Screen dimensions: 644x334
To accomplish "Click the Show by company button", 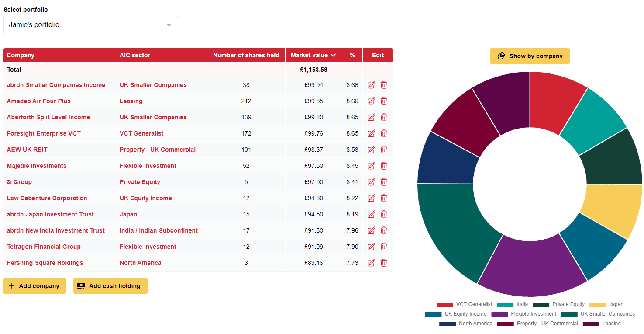I will [530, 56].
